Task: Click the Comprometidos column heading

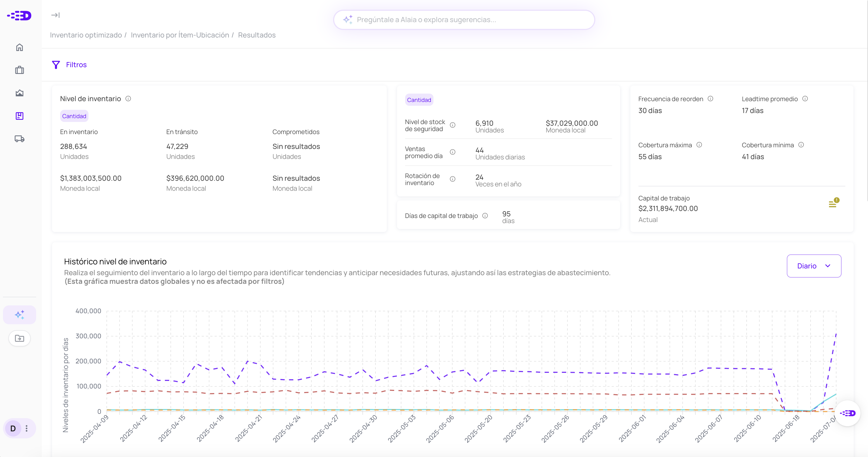Action: coord(296,132)
